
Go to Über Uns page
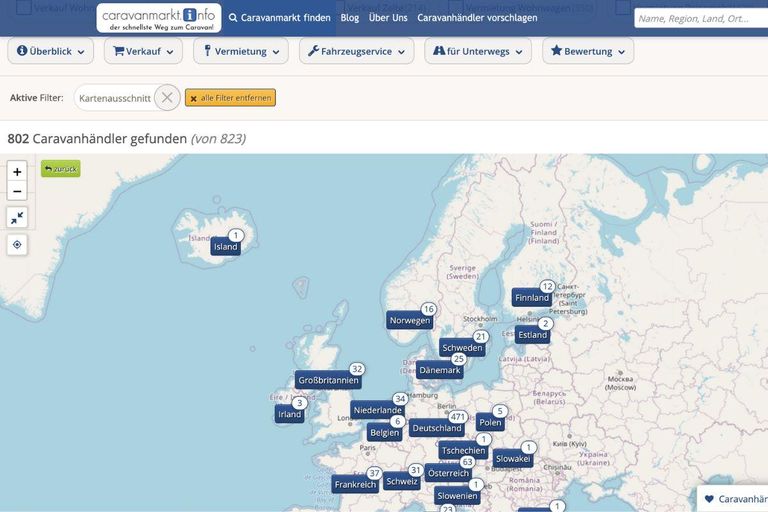pos(388,18)
